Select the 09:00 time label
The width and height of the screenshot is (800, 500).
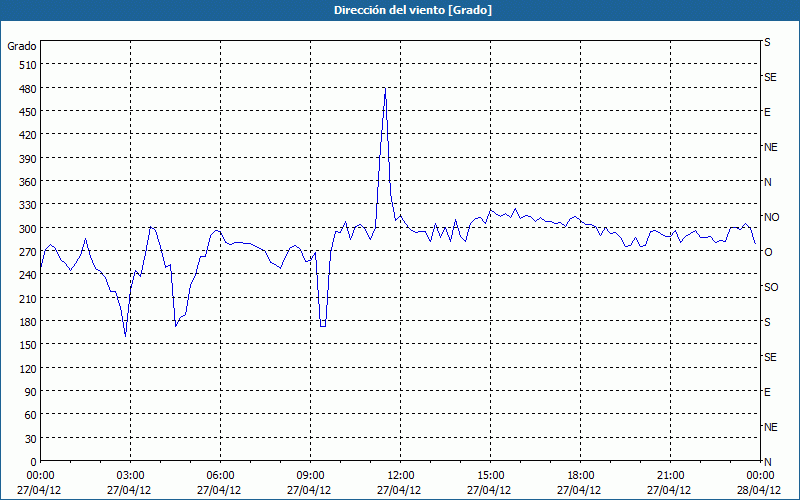tap(310, 476)
